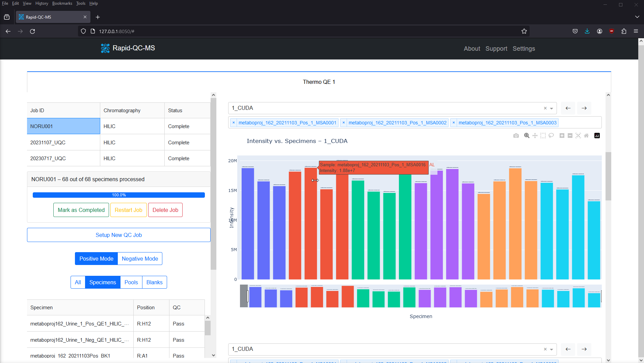The width and height of the screenshot is (644, 363).
Task: Zoom out on the chart axes
Action: pyautogui.click(x=570, y=136)
